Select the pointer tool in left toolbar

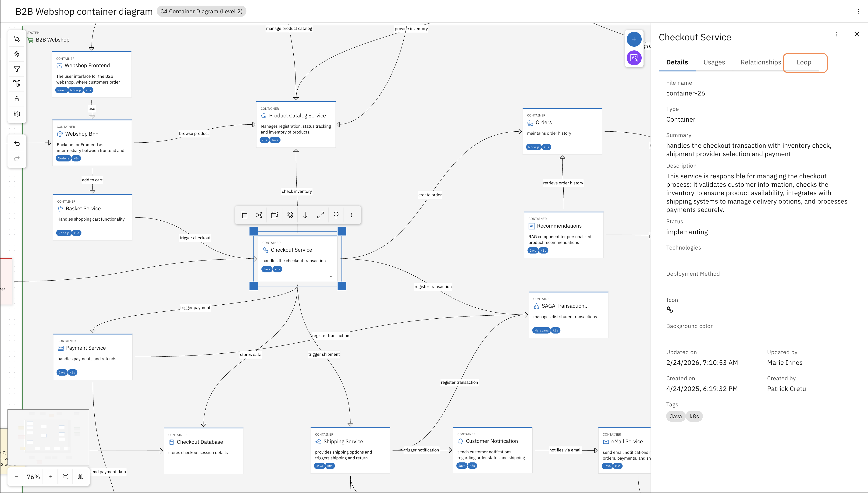coord(17,39)
